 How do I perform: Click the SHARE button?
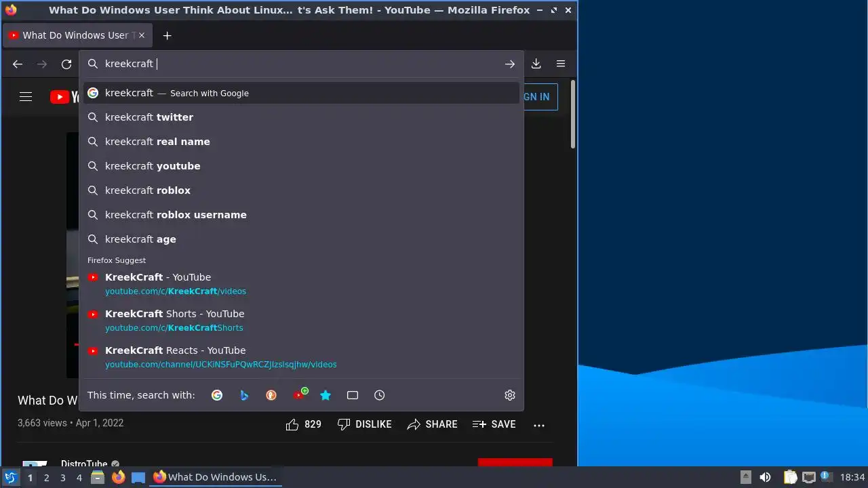click(433, 424)
